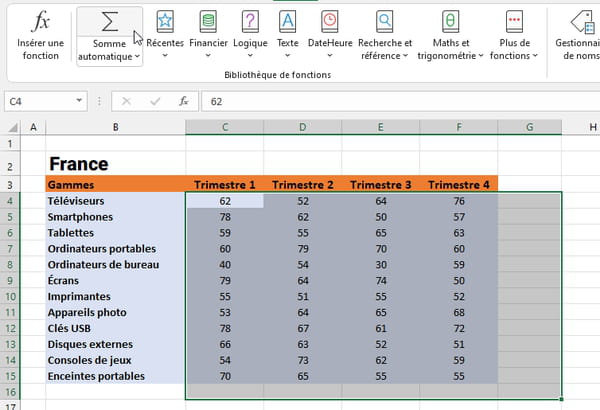The width and height of the screenshot is (600, 410).
Task: Expand the Recherche et référence chevron
Action: 405,56
